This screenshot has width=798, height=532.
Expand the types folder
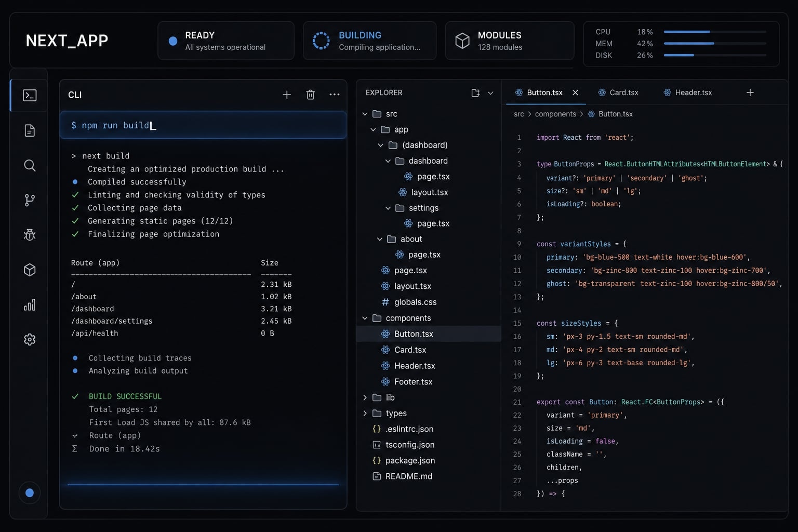[365, 414]
